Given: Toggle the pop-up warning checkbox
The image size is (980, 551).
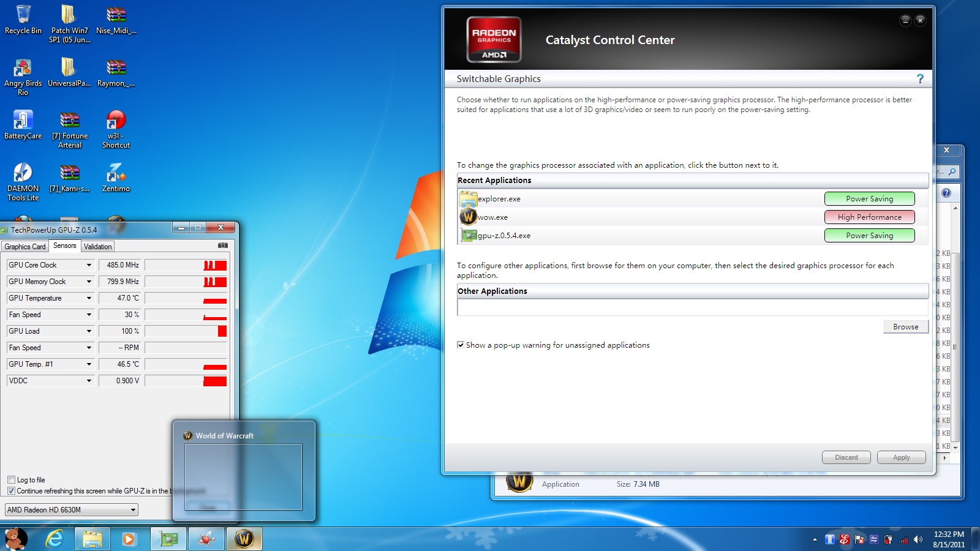Looking at the screenshot, I should pos(461,345).
